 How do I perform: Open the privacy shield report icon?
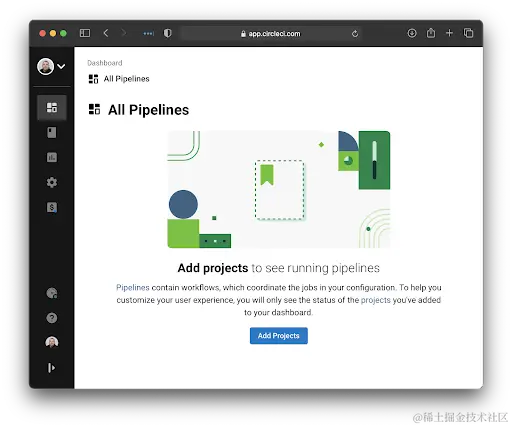coord(167,33)
